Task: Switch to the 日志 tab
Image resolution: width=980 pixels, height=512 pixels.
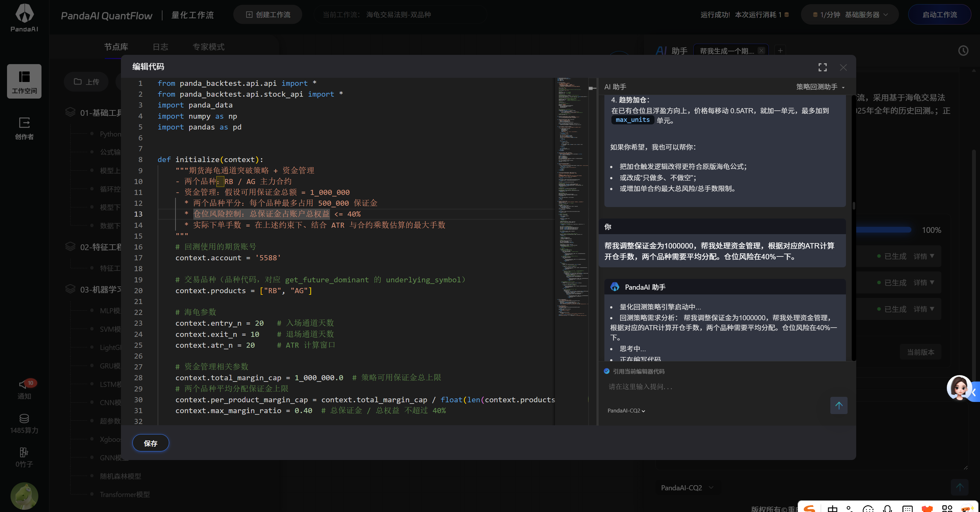Action: point(160,47)
